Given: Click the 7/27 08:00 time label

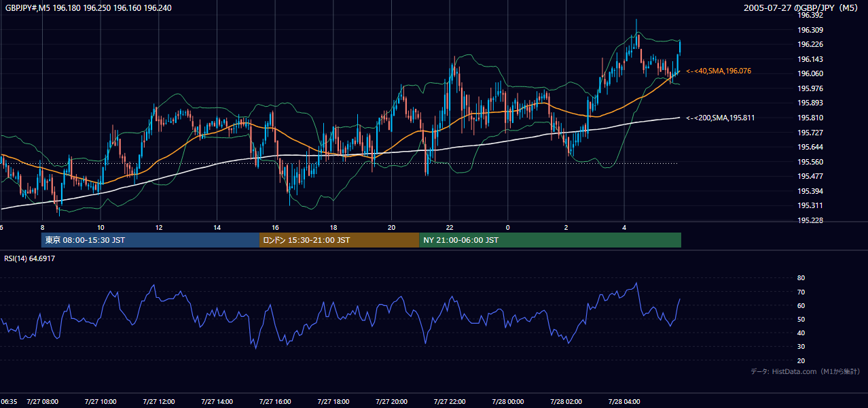Looking at the screenshot, I should point(42,401).
